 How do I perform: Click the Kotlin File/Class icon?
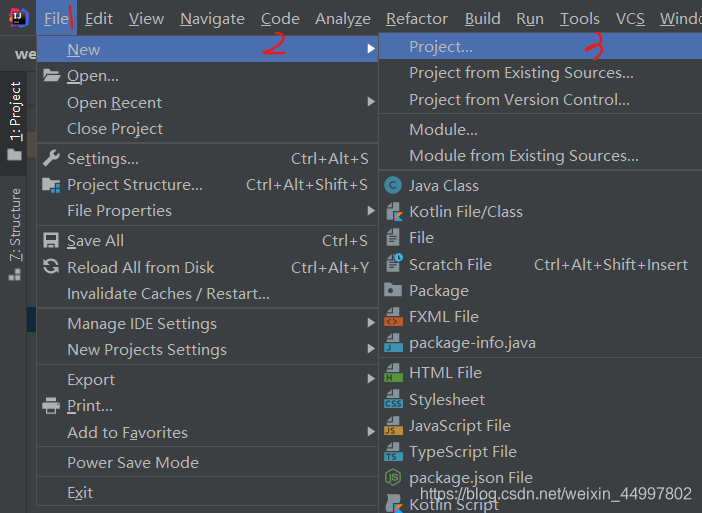click(x=394, y=212)
